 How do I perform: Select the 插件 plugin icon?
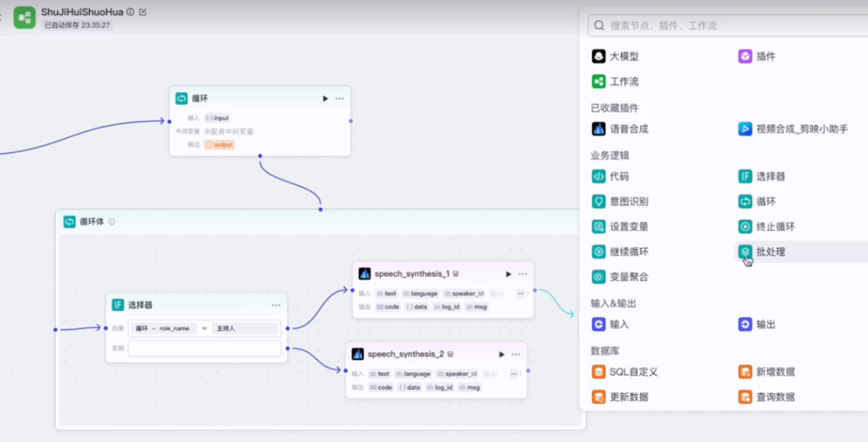click(745, 57)
